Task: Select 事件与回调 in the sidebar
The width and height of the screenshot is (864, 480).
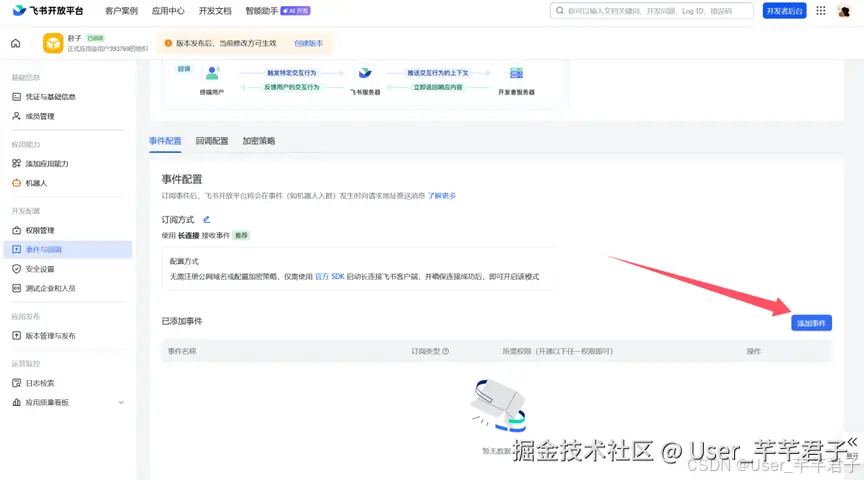Action: (68, 249)
